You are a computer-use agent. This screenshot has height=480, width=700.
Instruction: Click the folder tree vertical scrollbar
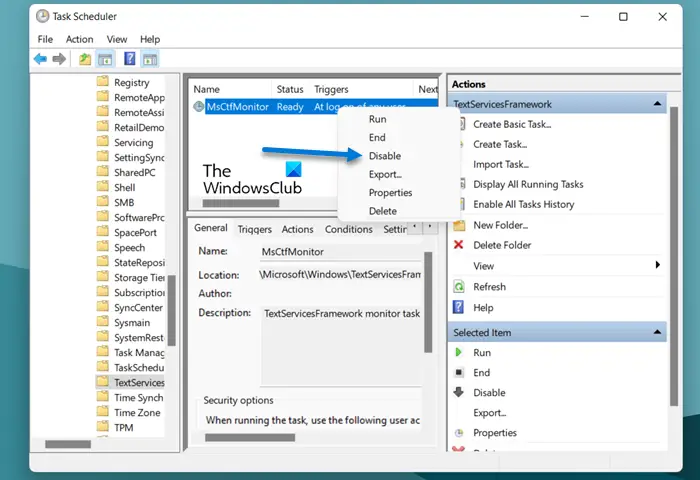point(171,310)
